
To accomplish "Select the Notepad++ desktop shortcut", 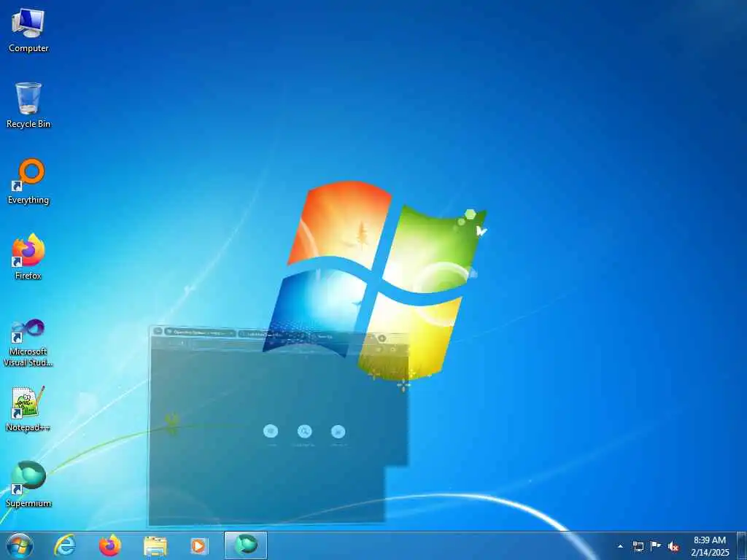I will [28, 408].
